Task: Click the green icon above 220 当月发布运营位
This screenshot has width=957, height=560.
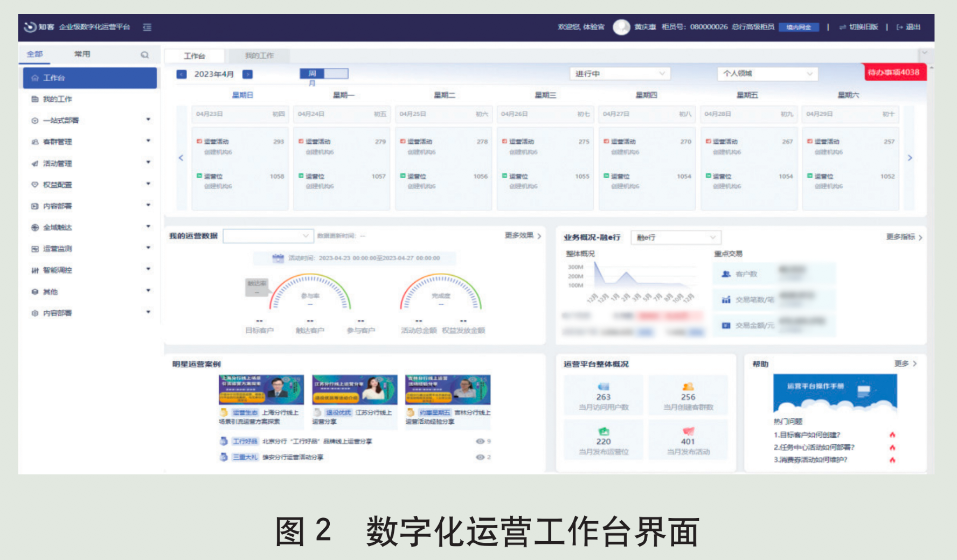Action: pos(604,431)
